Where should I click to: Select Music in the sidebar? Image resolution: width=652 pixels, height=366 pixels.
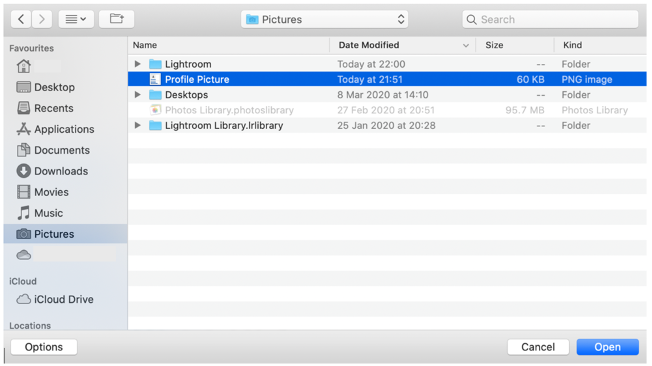click(40, 213)
